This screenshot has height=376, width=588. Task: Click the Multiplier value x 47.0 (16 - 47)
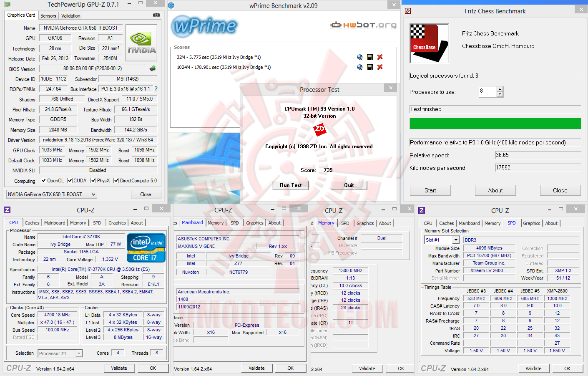58,323
